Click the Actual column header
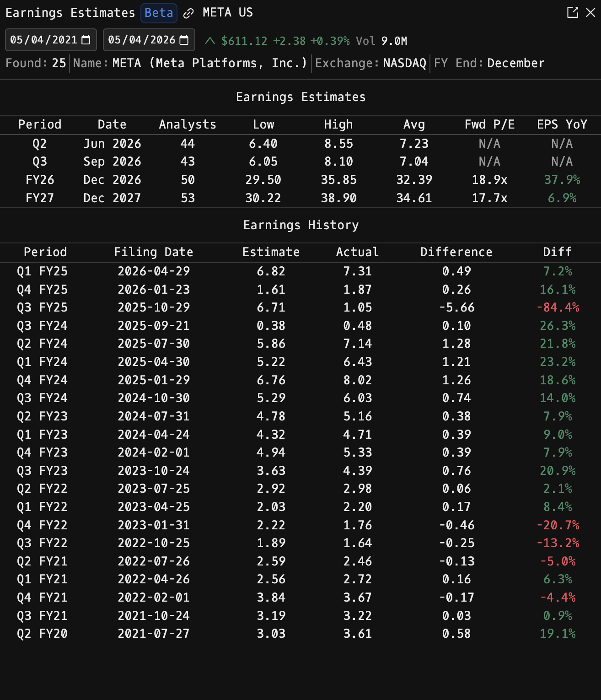The height and width of the screenshot is (700, 601). (x=358, y=252)
